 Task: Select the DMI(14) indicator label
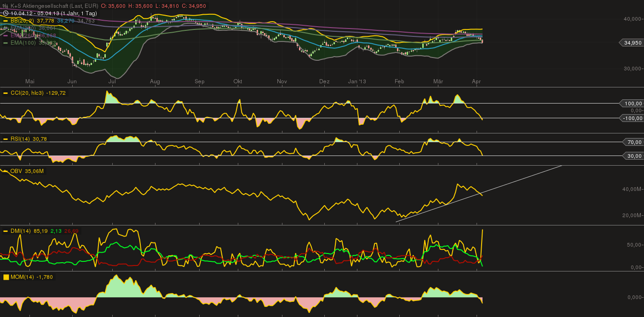pos(21,231)
